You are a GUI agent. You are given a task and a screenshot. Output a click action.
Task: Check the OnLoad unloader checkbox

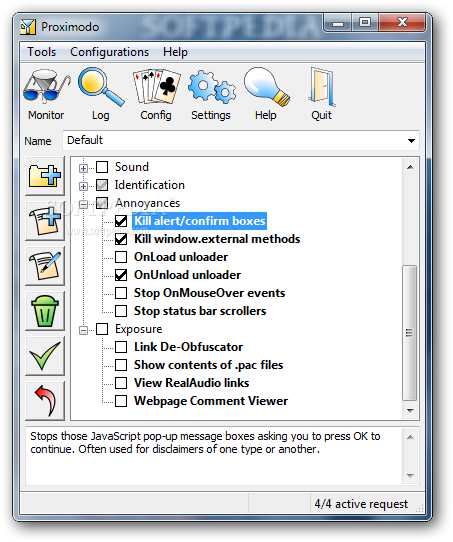[x=121, y=257]
